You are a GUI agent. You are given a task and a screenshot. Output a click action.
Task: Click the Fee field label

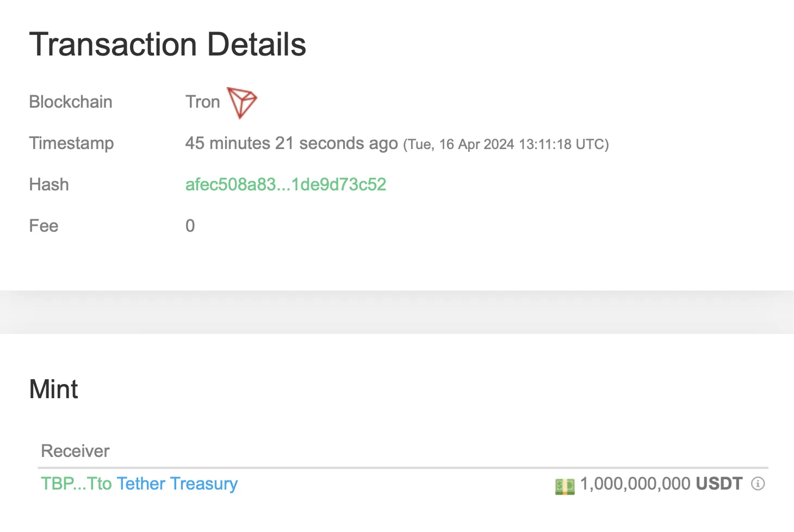point(44,226)
